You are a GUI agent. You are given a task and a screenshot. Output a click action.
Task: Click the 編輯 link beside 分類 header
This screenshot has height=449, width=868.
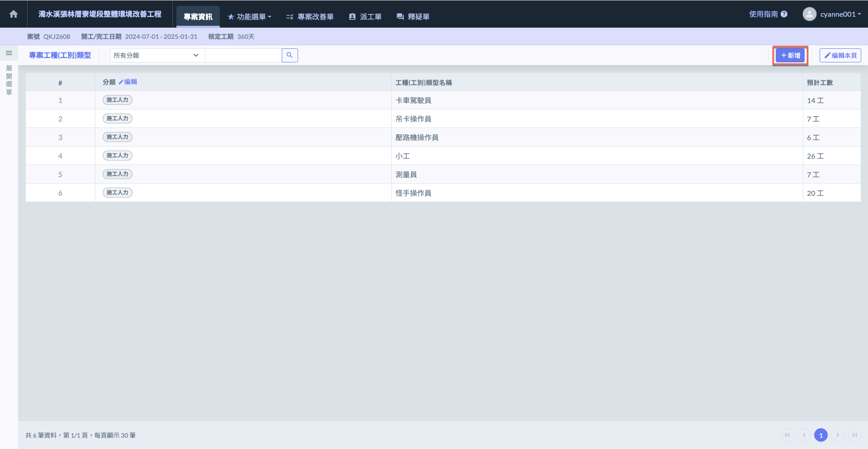(x=128, y=82)
